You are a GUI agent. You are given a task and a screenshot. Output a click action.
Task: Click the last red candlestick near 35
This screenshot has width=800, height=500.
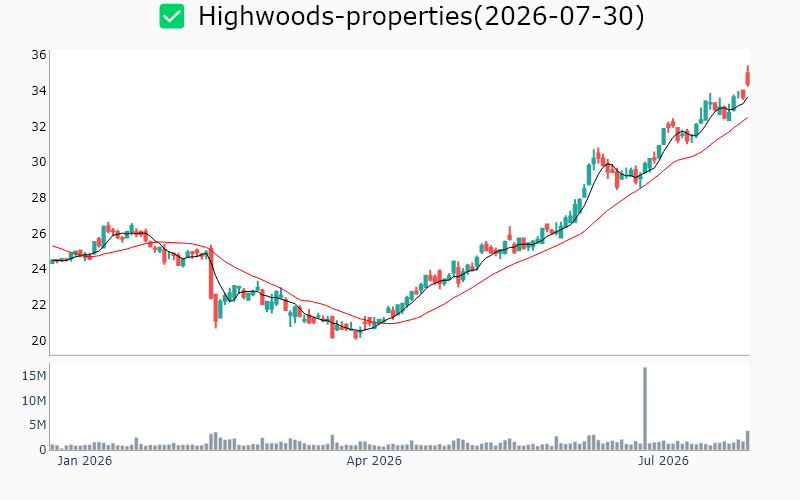click(x=747, y=77)
